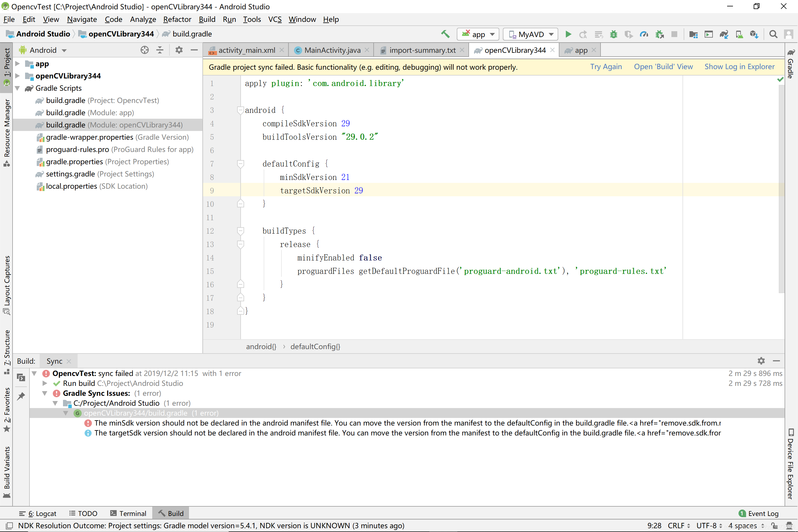Hide the Project panel with minus icon
Viewport: 798px width, 532px height.
[194, 50]
